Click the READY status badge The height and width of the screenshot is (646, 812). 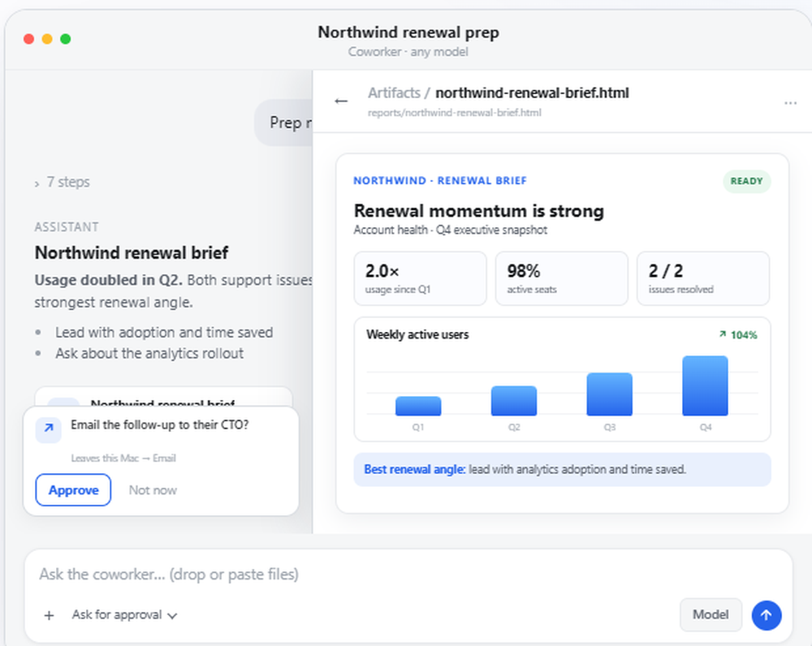[x=746, y=181]
